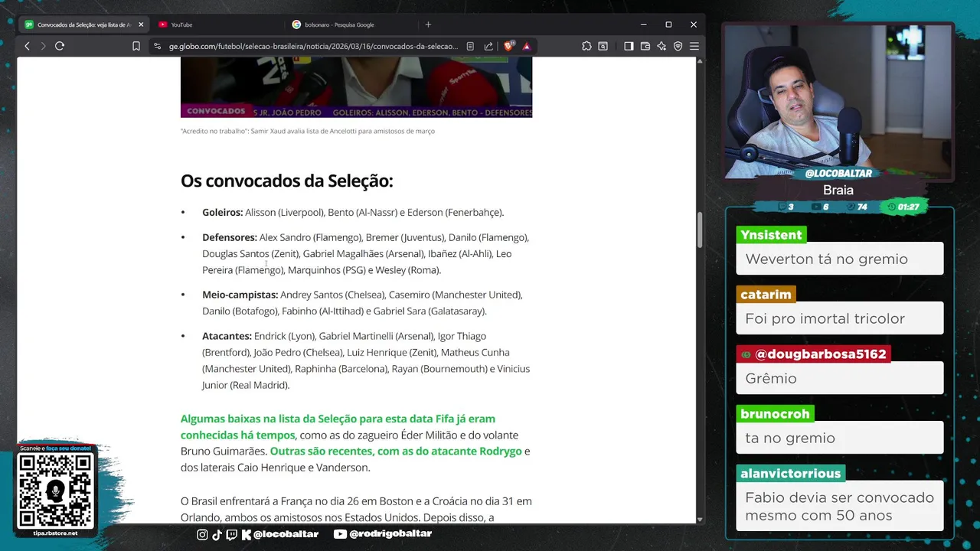Image resolution: width=980 pixels, height=551 pixels.
Task: Open site settings icon in address bar
Action: (x=157, y=46)
